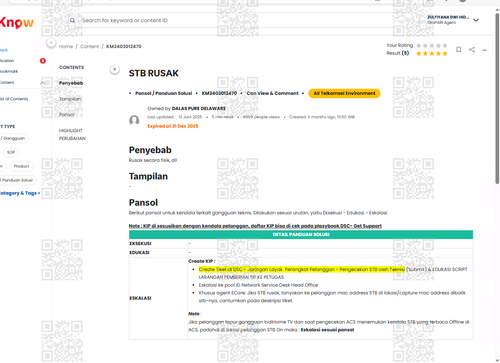Click the Can View & Comment label
The width and height of the screenshot is (500, 363).
[x=272, y=93]
